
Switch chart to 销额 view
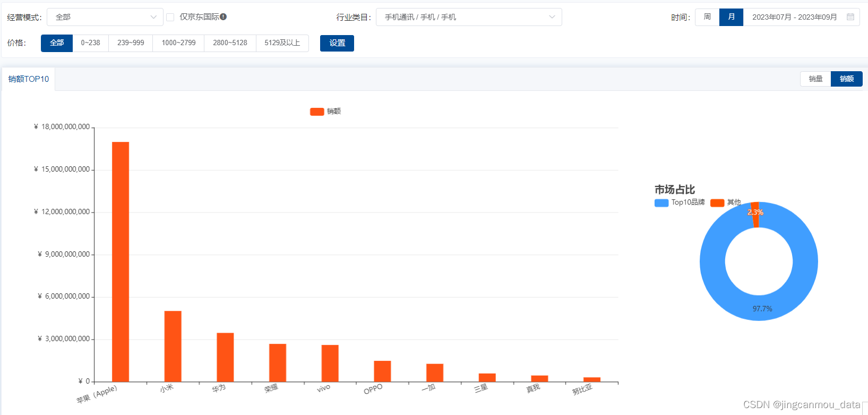847,79
